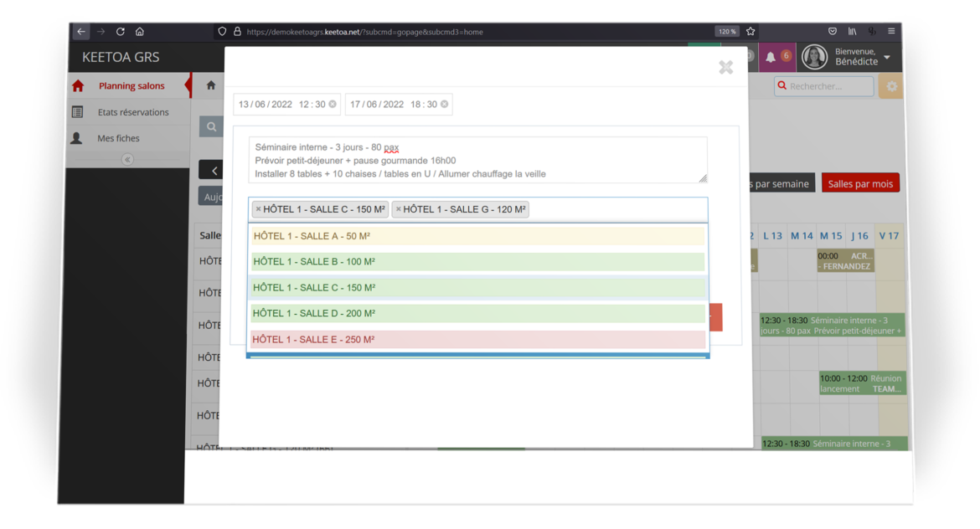Click the Salles par mois button
This screenshot has width=980, height=529.
coord(860,184)
